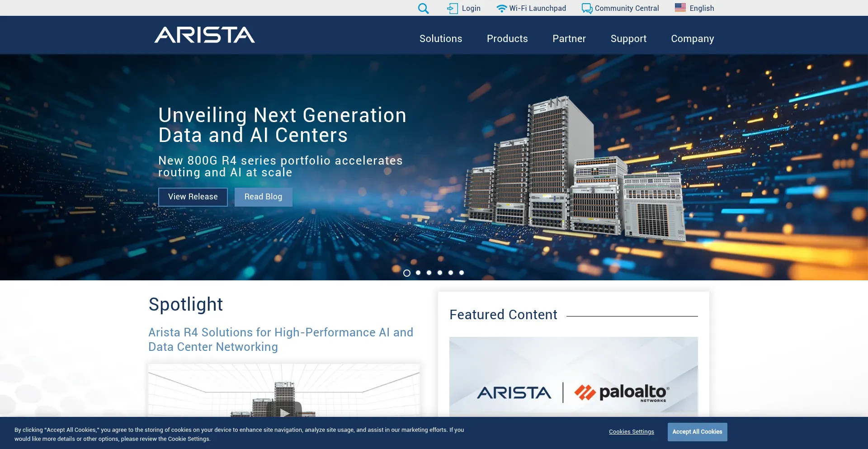868x449 pixels.
Task: Select the first carousel slide dot
Action: pos(407,273)
